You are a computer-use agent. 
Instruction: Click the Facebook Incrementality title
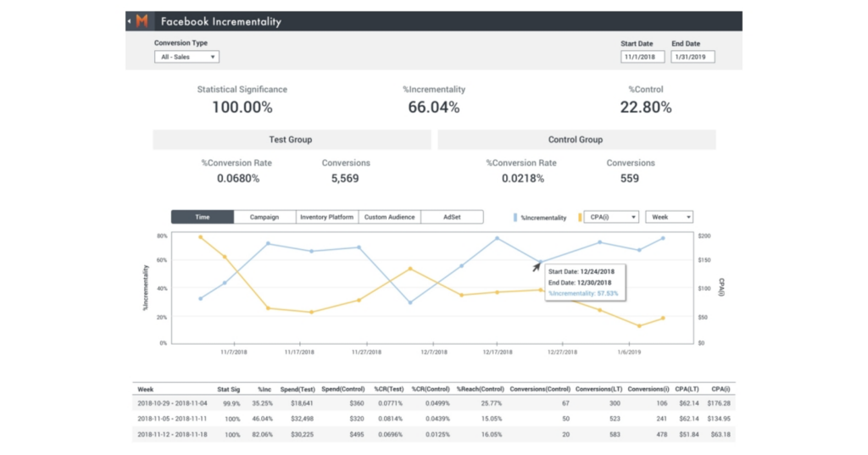[x=221, y=21]
